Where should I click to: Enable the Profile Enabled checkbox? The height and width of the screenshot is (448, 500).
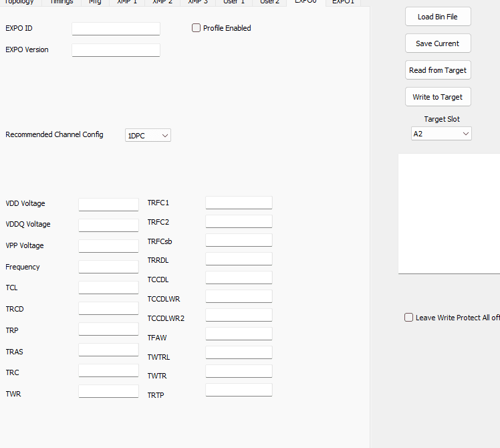tap(196, 28)
